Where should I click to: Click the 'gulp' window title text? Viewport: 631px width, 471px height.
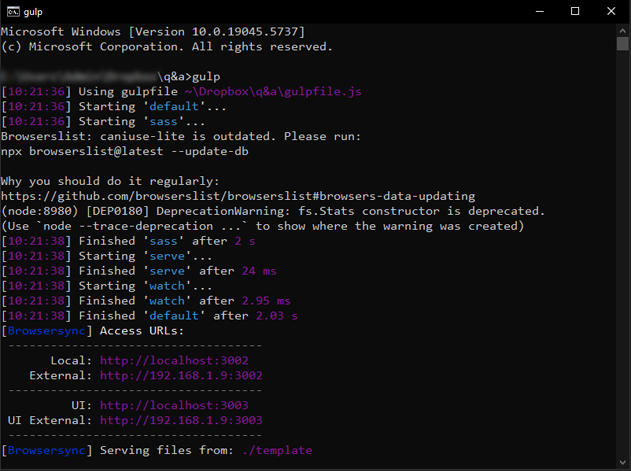[33, 12]
